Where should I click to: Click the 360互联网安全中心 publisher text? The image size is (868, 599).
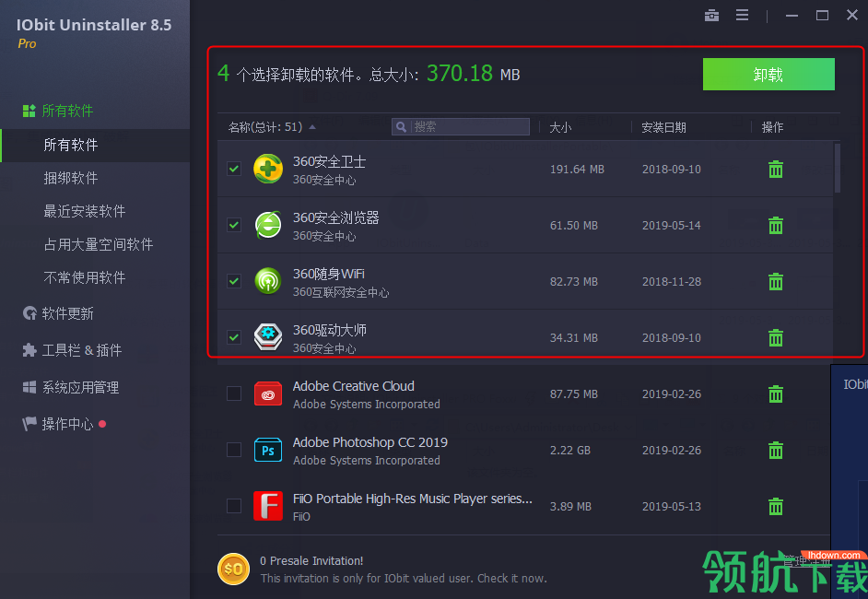[340, 292]
